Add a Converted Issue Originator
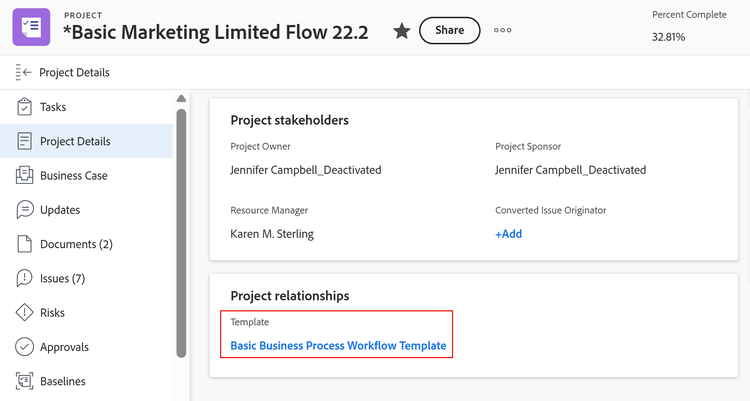750x401 pixels. (x=508, y=234)
